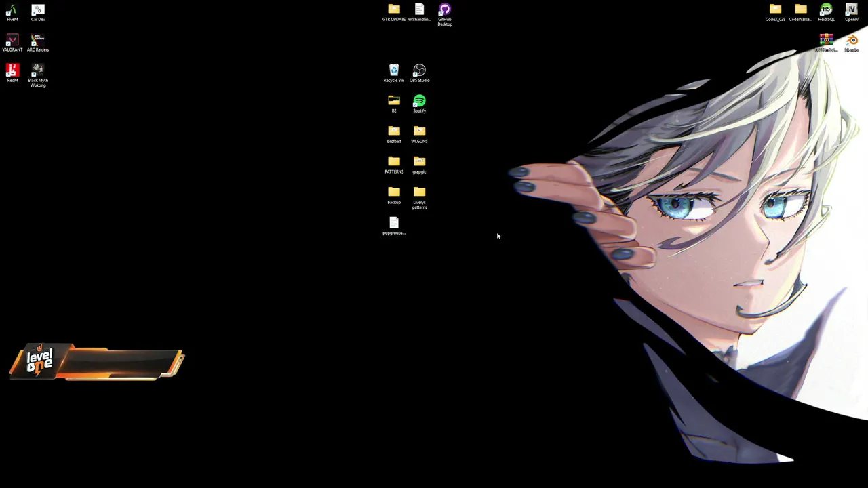Select the WLGUNS folder
Viewport: 868px width, 488px height.
(x=419, y=135)
